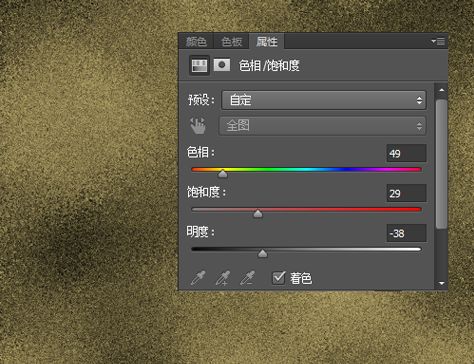Select the eyedropper tool
The height and width of the screenshot is (364, 474).
[x=198, y=278]
